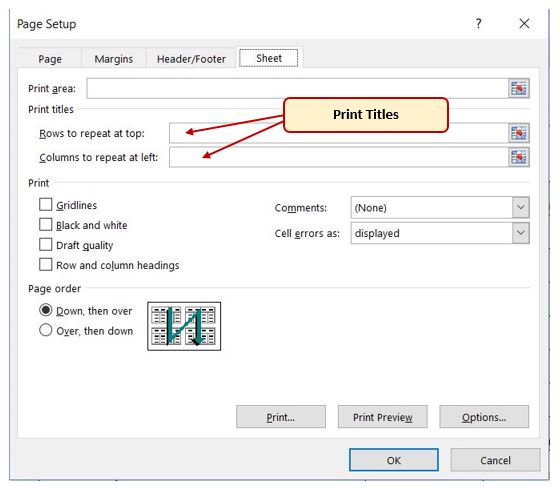Tick the Black and white checkbox
The width and height of the screenshot is (560, 488).
point(46,225)
